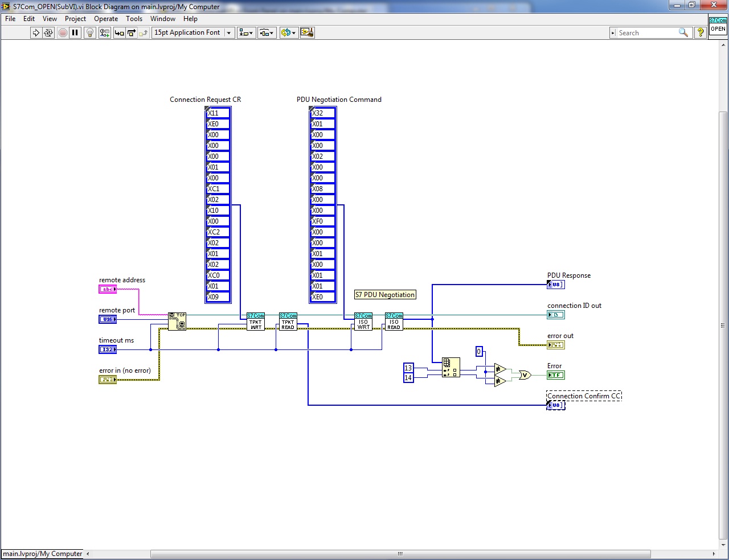This screenshot has height=560, width=729.
Task: Click the XF0 array element
Action: (323, 221)
